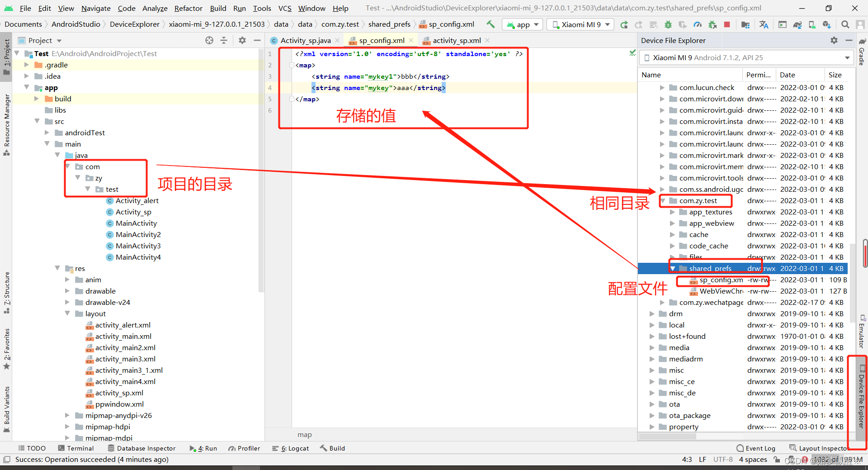Click Attach Debugger to Android Process icon
This screenshot has width=868, height=470.
712,24
